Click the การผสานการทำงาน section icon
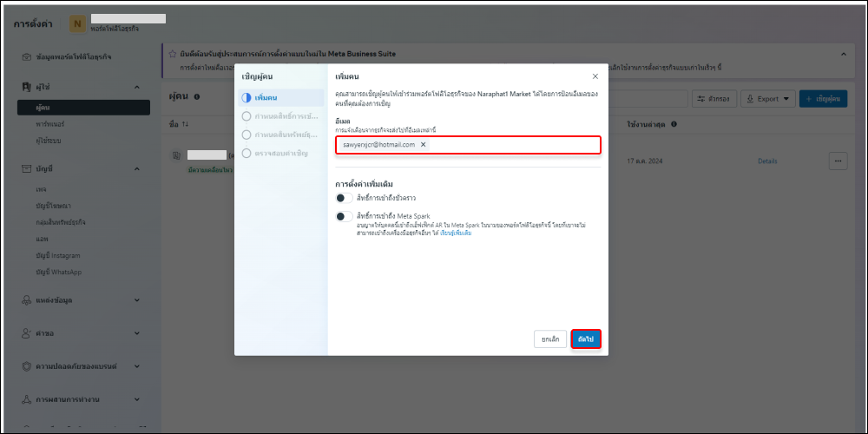The image size is (868, 434). [26, 399]
